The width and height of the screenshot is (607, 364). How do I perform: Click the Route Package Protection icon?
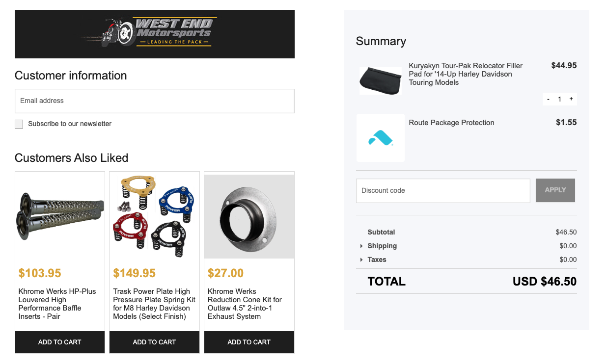coord(380,137)
